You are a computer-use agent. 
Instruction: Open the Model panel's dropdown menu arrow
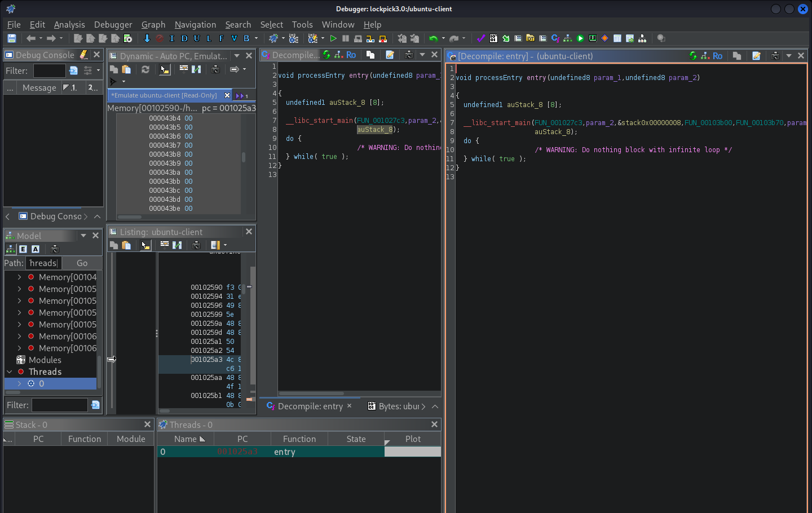pos(83,236)
